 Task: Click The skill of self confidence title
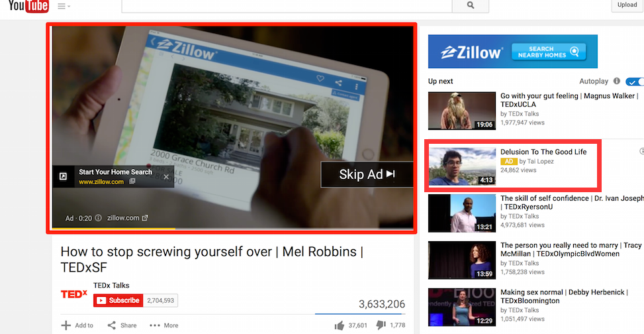[572, 202]
